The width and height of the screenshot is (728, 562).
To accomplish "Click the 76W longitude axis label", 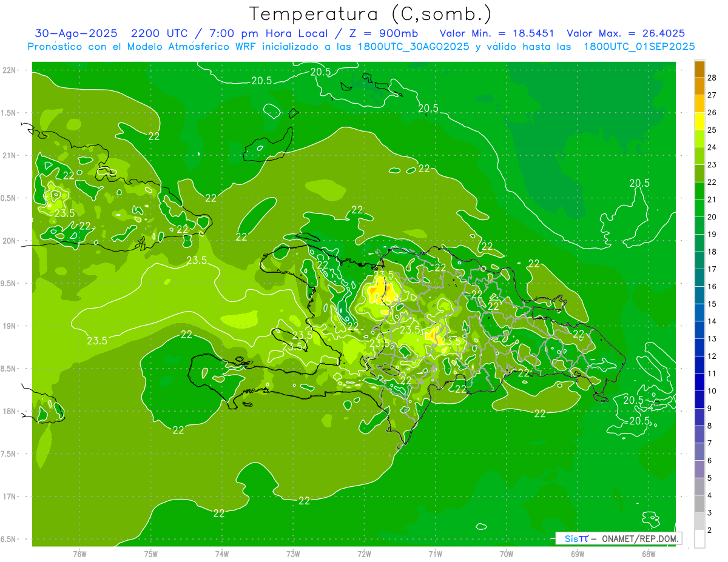I will click(79, 554).
